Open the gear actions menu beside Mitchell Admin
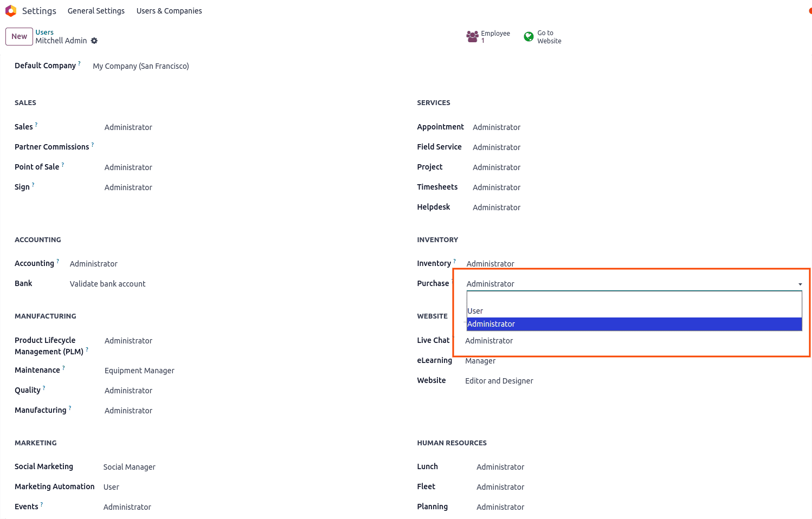The width and height of the screenshot is (812, 519). (94, 41)
